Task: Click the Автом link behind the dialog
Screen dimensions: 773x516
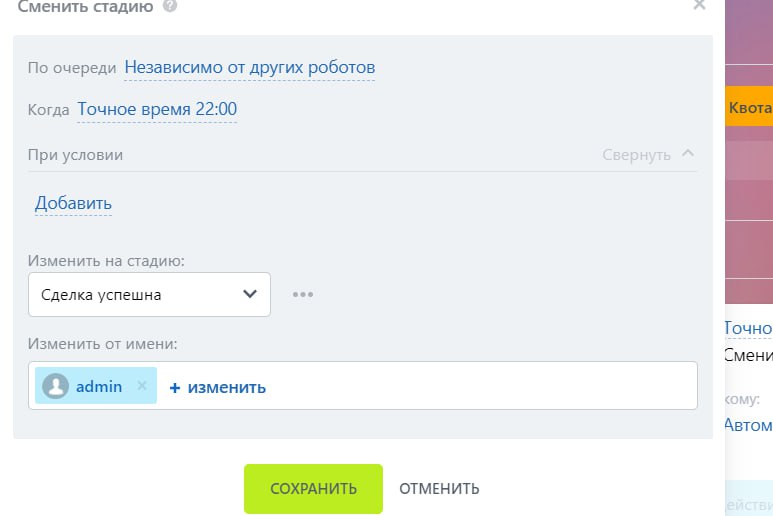Action: click(x=748, y=425)
